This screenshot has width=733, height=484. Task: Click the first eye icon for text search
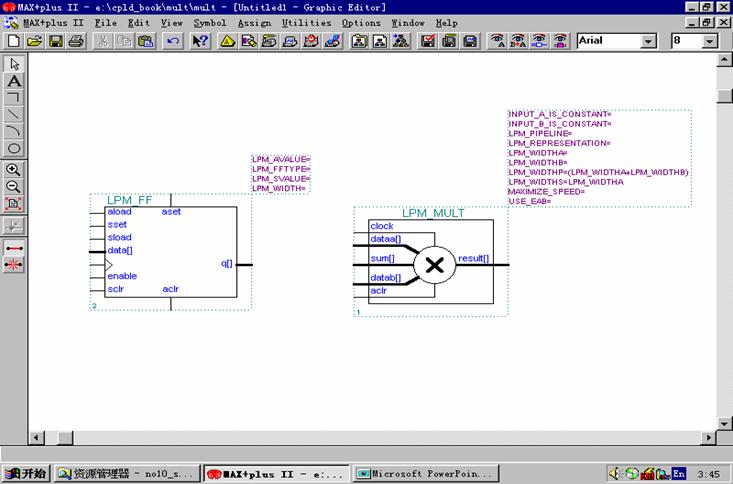click(x=497, y=41)
